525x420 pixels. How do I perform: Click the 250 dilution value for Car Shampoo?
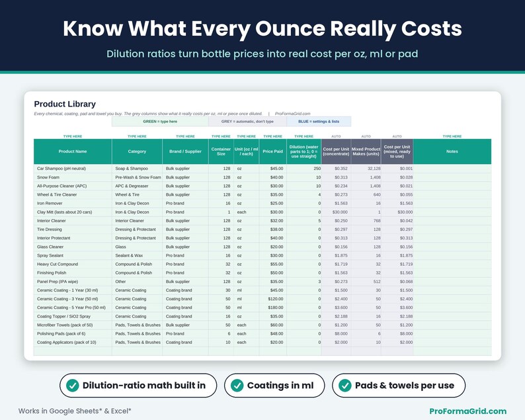[x=303, y=169]
